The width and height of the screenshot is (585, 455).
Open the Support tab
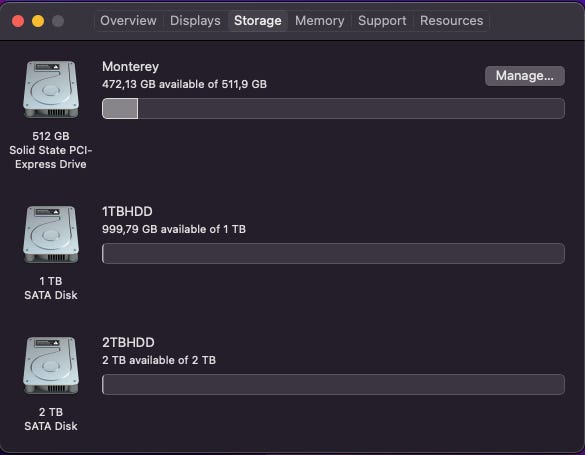(382, 21)
